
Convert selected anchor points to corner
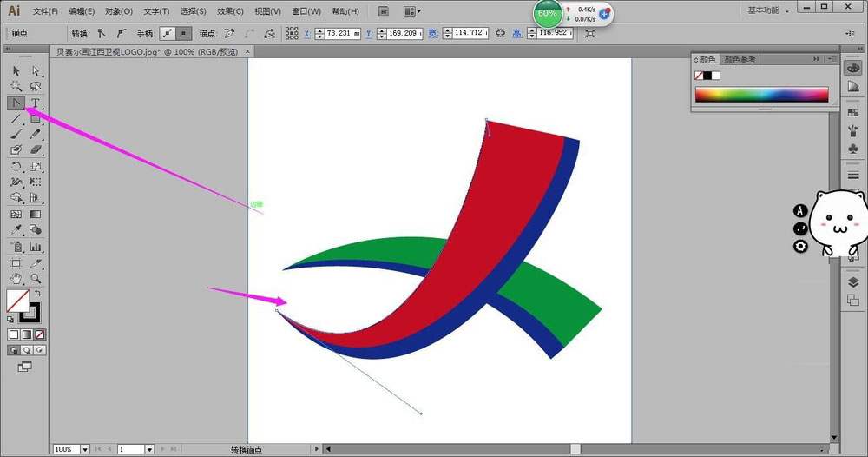click(102, 33)
